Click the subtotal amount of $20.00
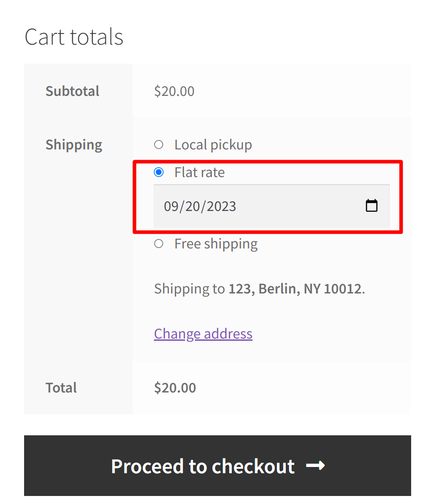The height and width of the screenshot is (504, 433). coord(174,91)
